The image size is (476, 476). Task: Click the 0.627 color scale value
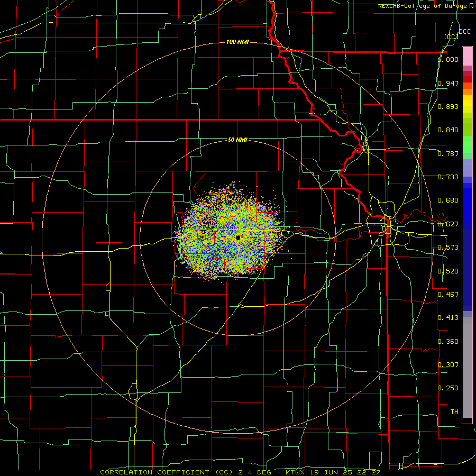coord(448,224)
